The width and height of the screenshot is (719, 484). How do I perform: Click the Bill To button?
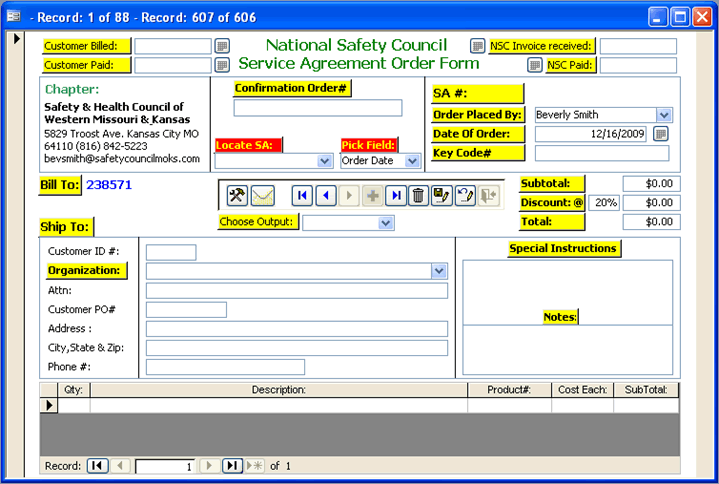(x=60, y=185)
